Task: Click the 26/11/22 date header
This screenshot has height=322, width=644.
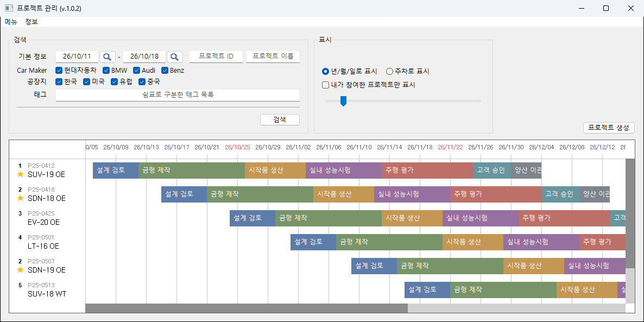Action: (x=450, y=147)
